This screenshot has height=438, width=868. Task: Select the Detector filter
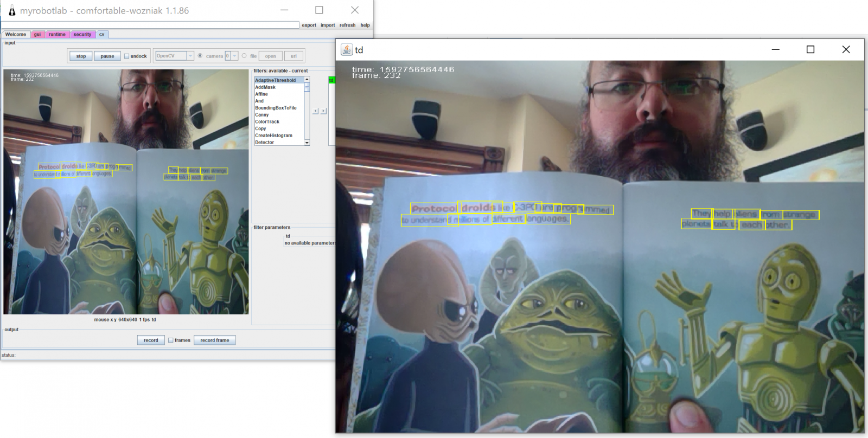(x=279, y=143)
